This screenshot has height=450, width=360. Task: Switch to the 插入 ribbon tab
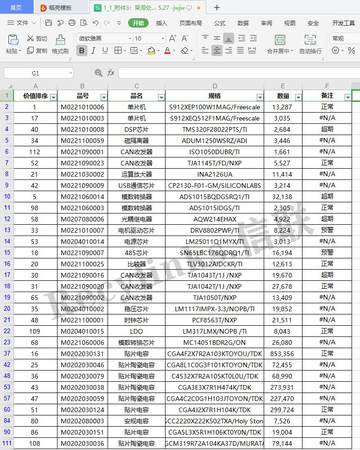[161, 23]
